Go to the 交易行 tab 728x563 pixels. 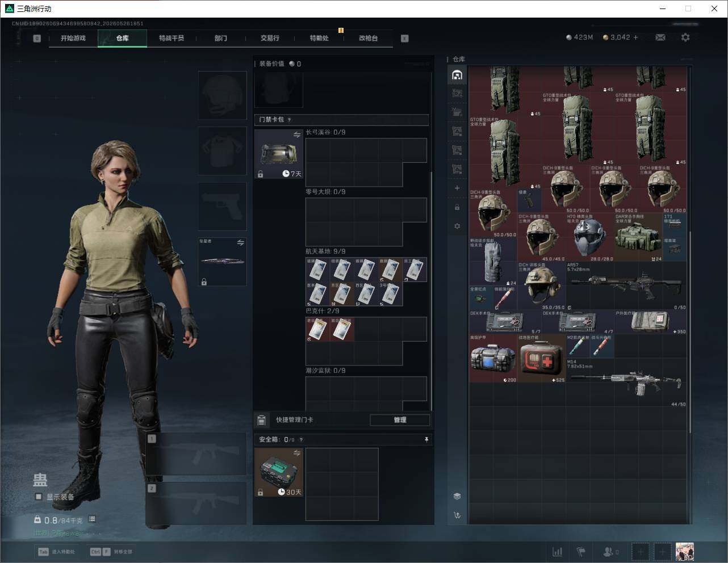coord(270,38)
